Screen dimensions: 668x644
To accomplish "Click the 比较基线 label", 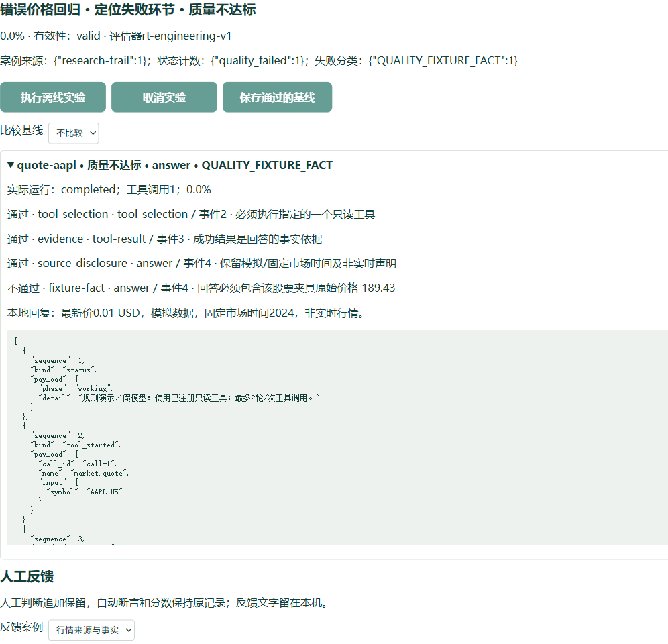I will coord(21,130).
